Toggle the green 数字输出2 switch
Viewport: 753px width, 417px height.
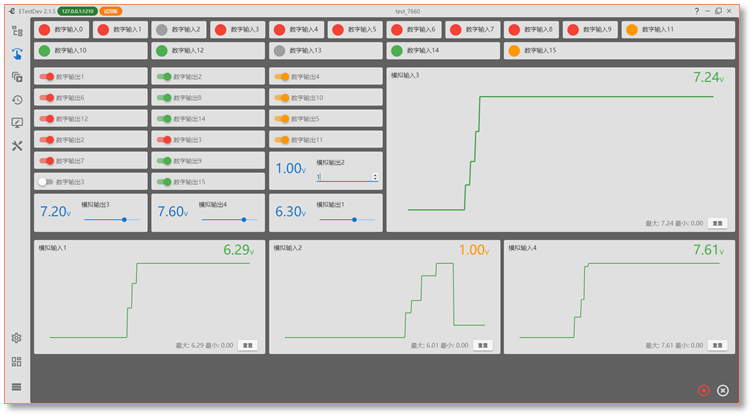coord(164,77)
